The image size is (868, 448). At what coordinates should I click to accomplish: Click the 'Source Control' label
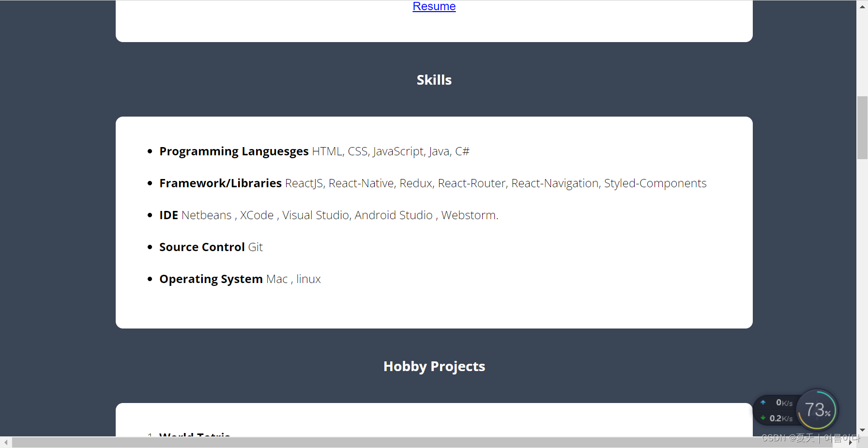tap(202, 247)
